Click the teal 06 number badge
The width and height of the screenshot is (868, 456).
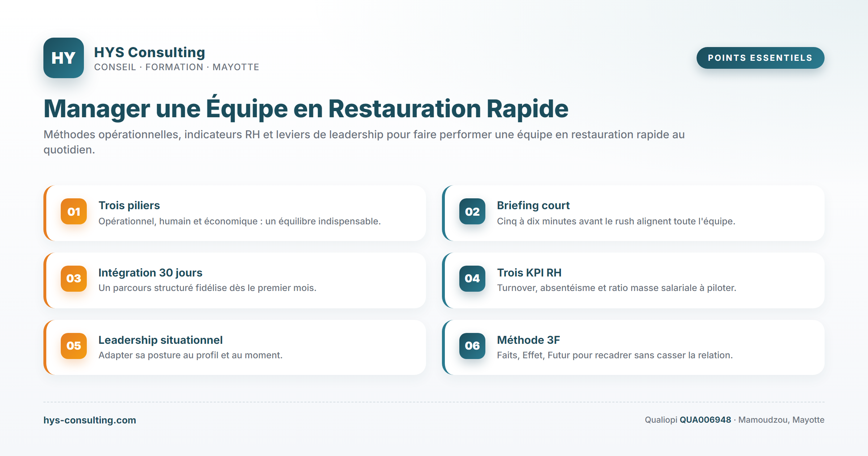[472, 346]
